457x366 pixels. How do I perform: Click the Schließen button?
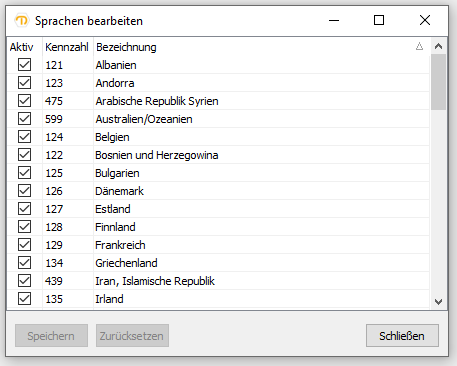pyautogui.click(x=402, y=336)
